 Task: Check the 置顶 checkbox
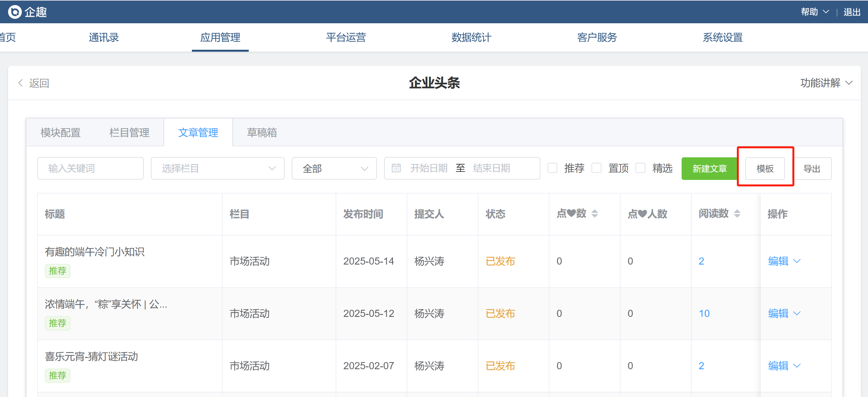(596, 168)
